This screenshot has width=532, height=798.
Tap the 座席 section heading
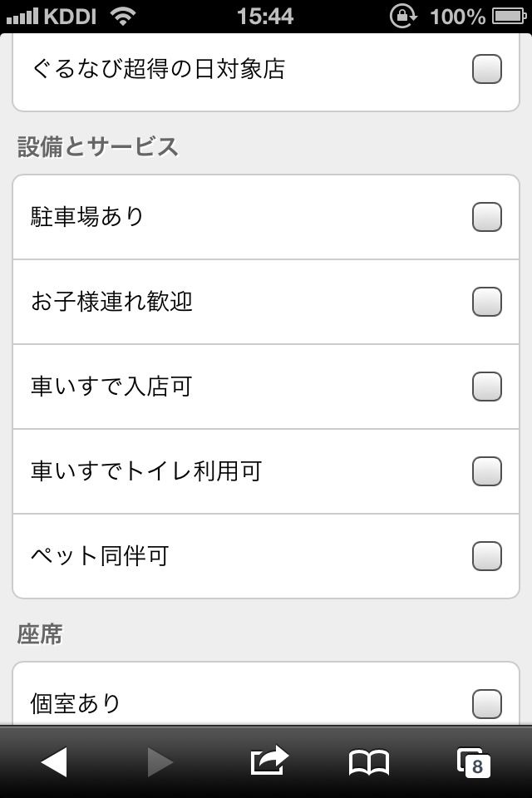coord(40,635)
